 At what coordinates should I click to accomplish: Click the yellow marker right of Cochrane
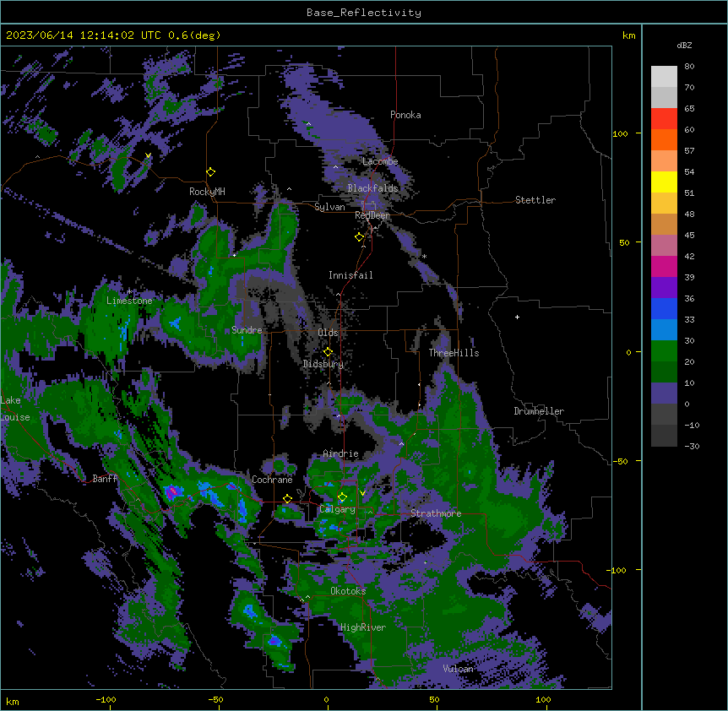pyautogui.click(x=287, y=498)
